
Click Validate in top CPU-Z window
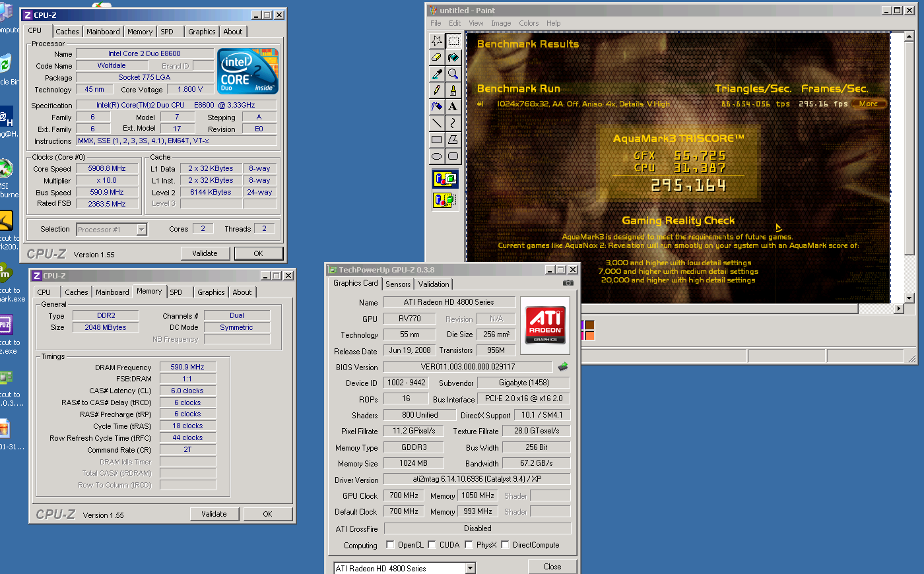point(205,253)
